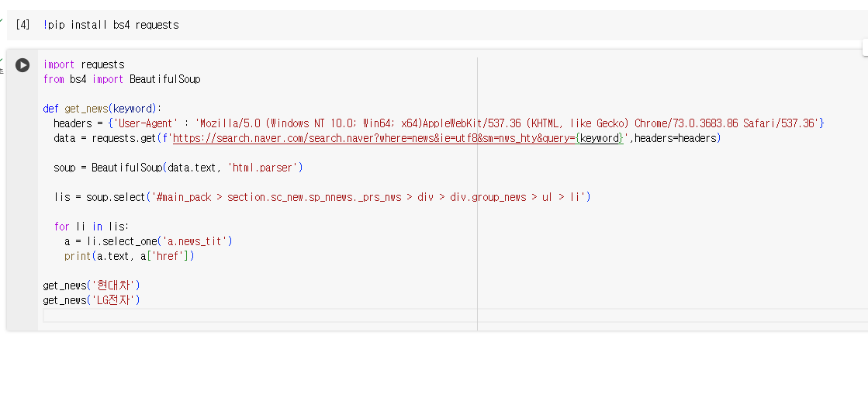This screenshot has height=405, width=868.
Task: Click 'soup = BeautifulSoup(data.text' line
Action: point(178,168)
